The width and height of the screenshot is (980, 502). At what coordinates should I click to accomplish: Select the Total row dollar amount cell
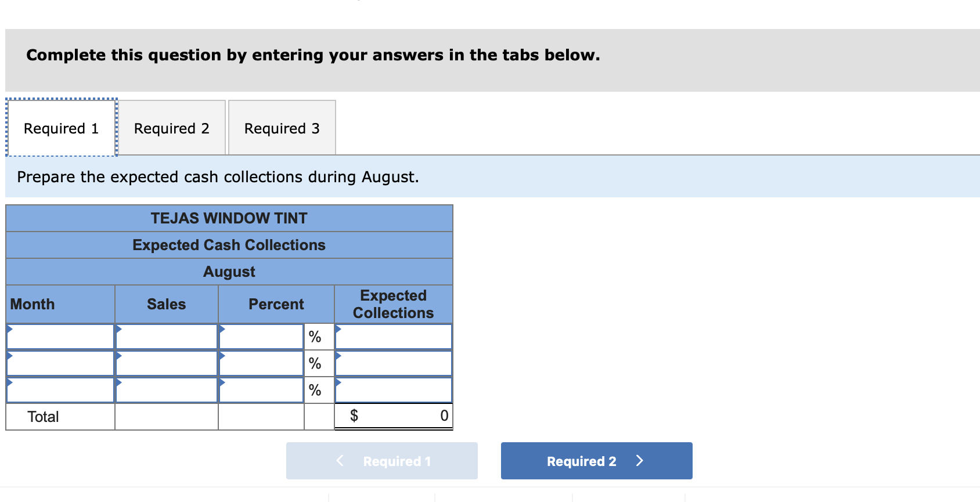point(392,415)
